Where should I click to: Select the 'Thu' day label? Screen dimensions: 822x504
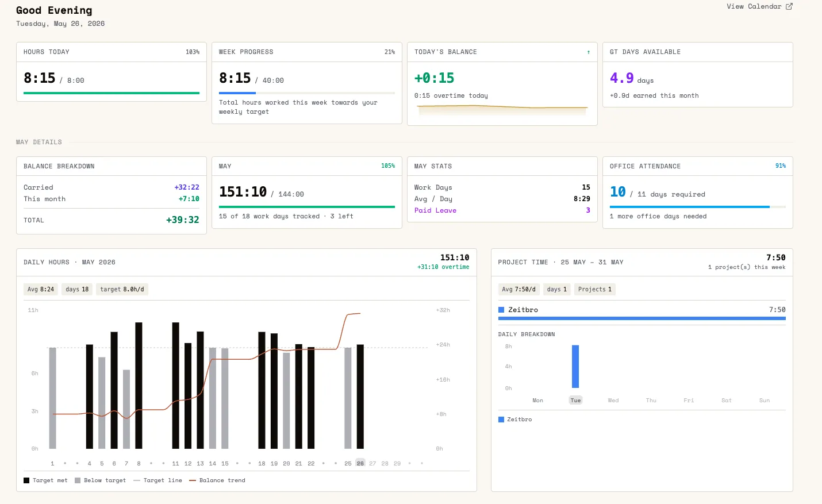(x=651, y=401)
